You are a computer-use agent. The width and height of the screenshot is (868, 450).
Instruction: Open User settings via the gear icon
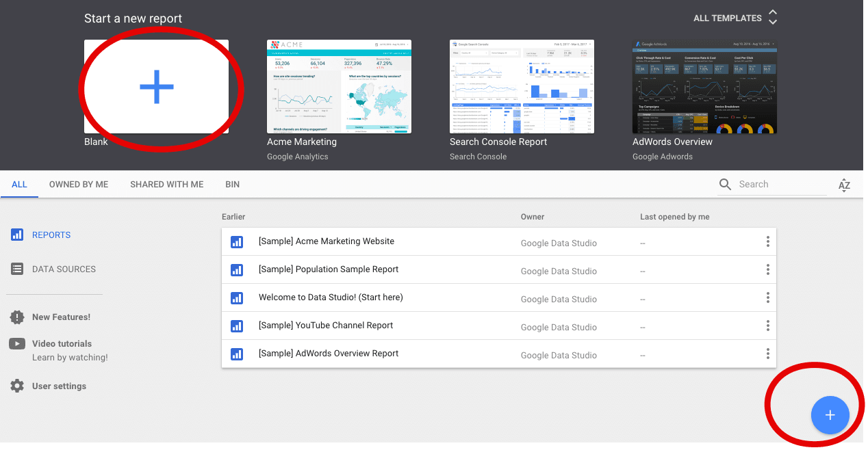click(x=17, y=386)
